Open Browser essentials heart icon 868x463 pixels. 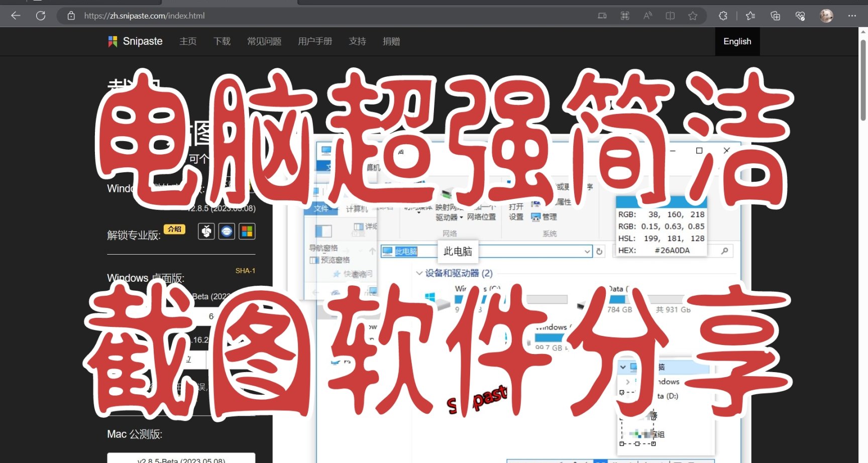pos(800,16)
